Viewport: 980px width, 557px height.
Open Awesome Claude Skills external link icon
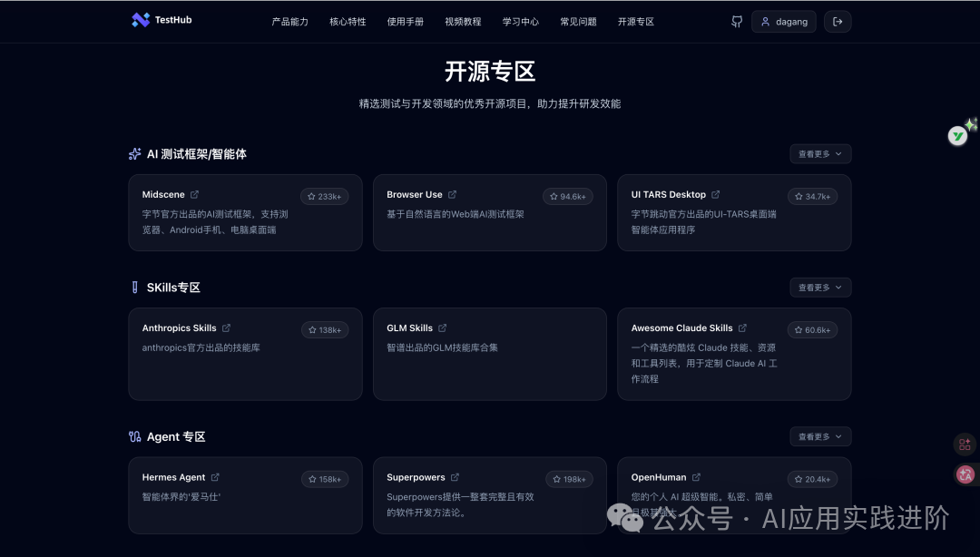[x=742, y=327]
